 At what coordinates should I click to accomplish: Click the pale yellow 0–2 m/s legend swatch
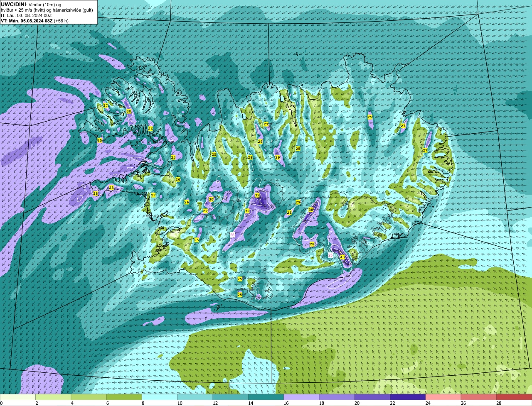coord(18,397)
